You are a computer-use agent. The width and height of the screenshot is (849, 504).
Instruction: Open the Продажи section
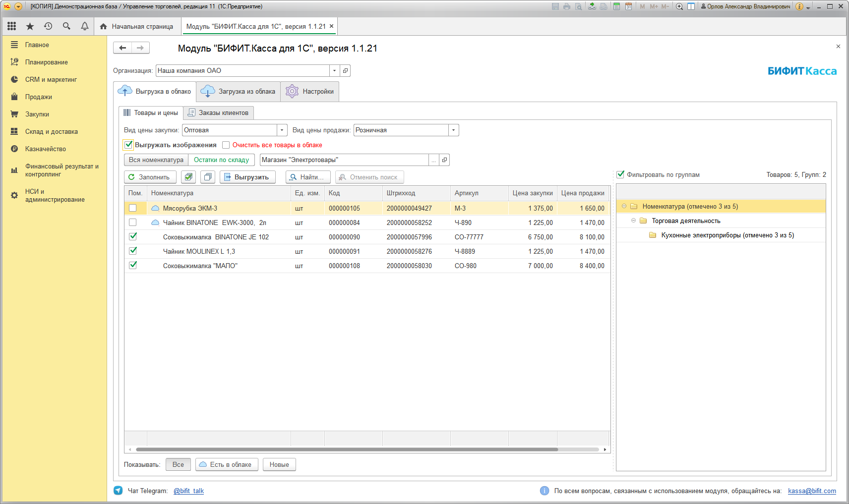point(39,97)
